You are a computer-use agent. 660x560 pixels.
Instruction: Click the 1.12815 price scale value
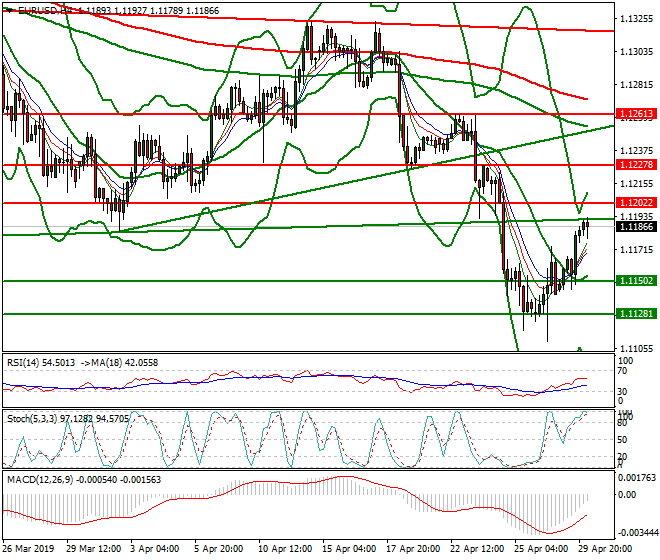click(x=636, y=85)
